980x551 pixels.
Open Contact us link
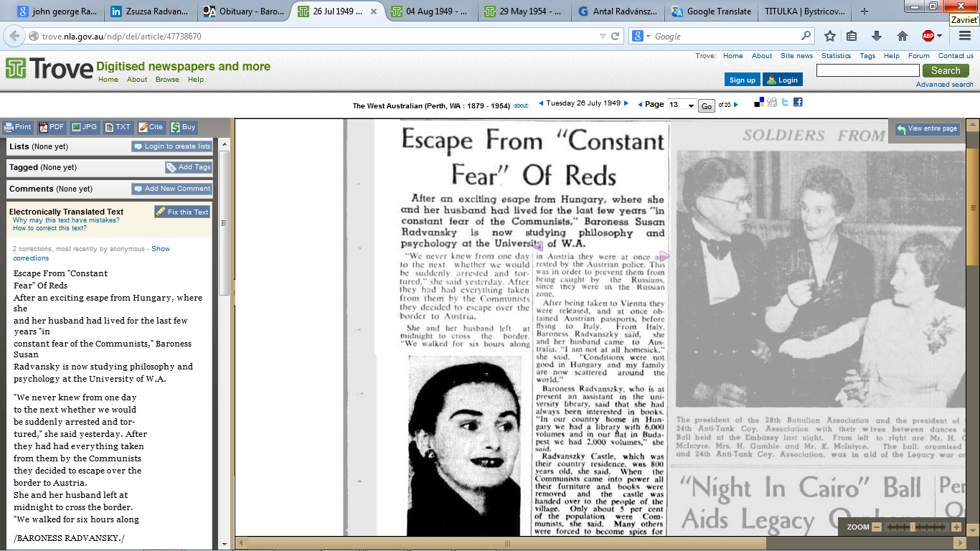click(x=956, y=56)
